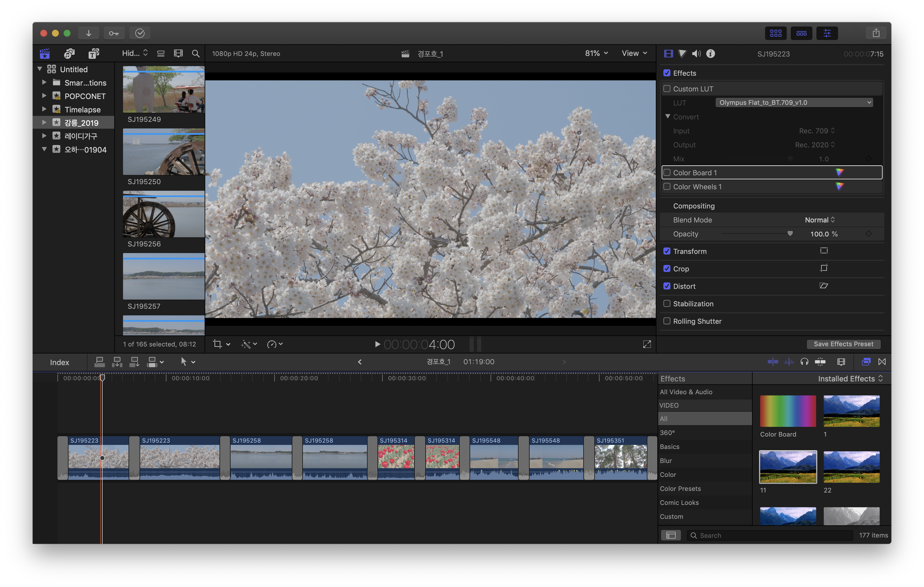Click the Share export icon
The width and height of the screenshot is (924, 587).
tap(876, 33)
